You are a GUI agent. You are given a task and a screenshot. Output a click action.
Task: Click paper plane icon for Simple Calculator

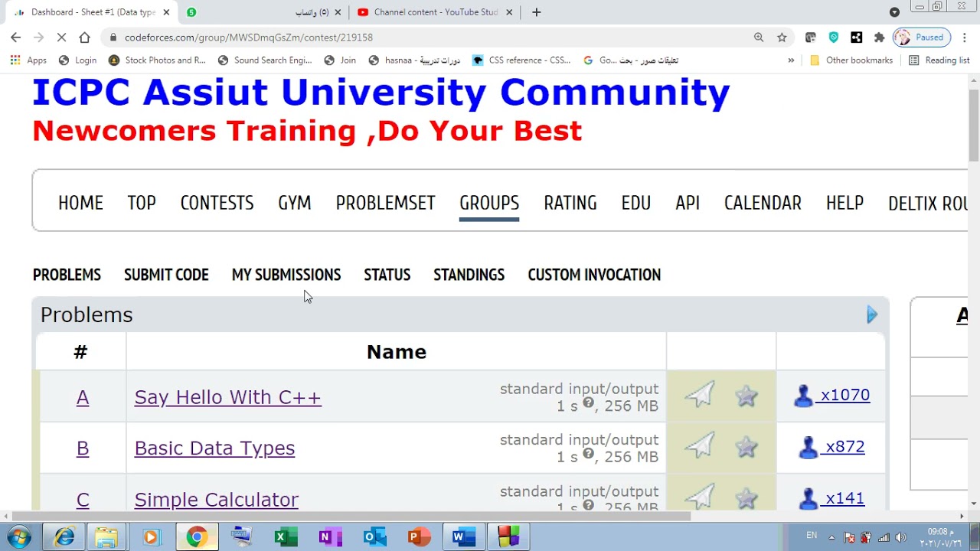tap(700, 497)
